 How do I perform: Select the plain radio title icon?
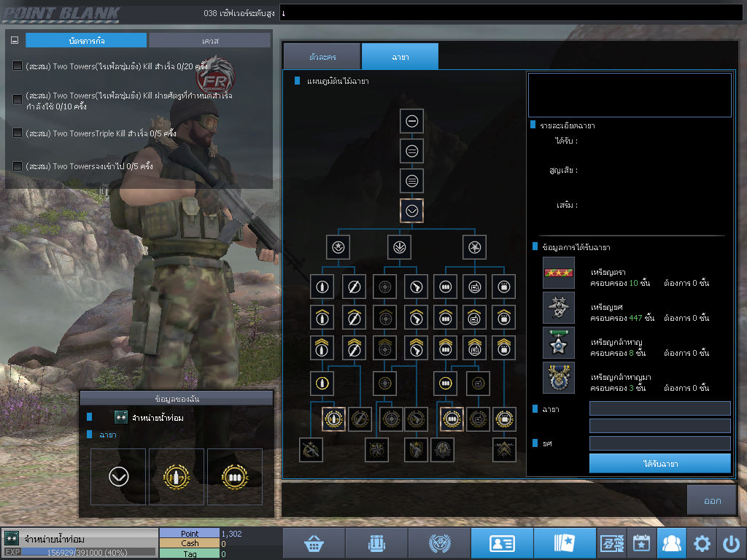click(x=474, y=287)
